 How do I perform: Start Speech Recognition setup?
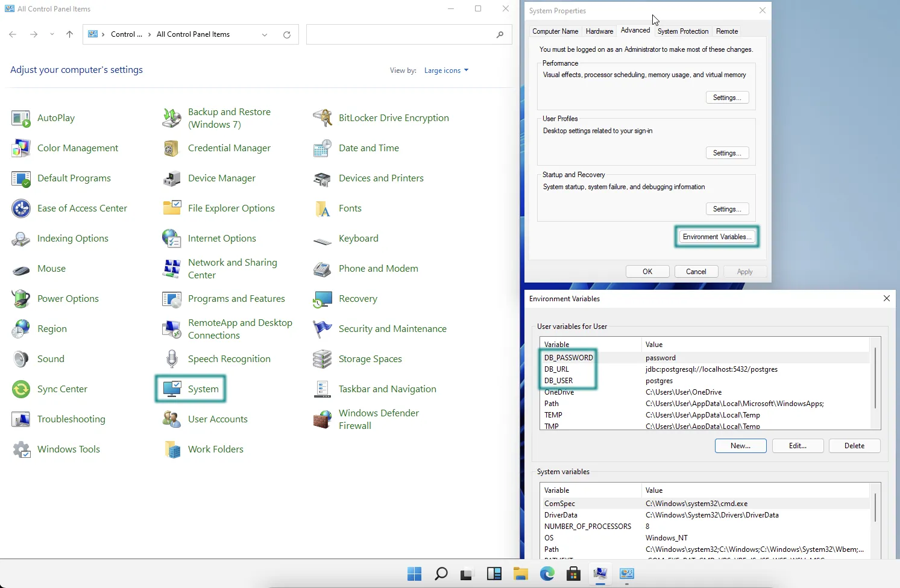(229, 358)
